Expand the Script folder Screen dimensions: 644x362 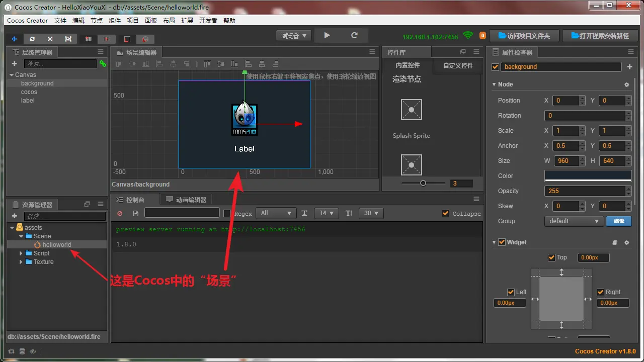point(21,253)
